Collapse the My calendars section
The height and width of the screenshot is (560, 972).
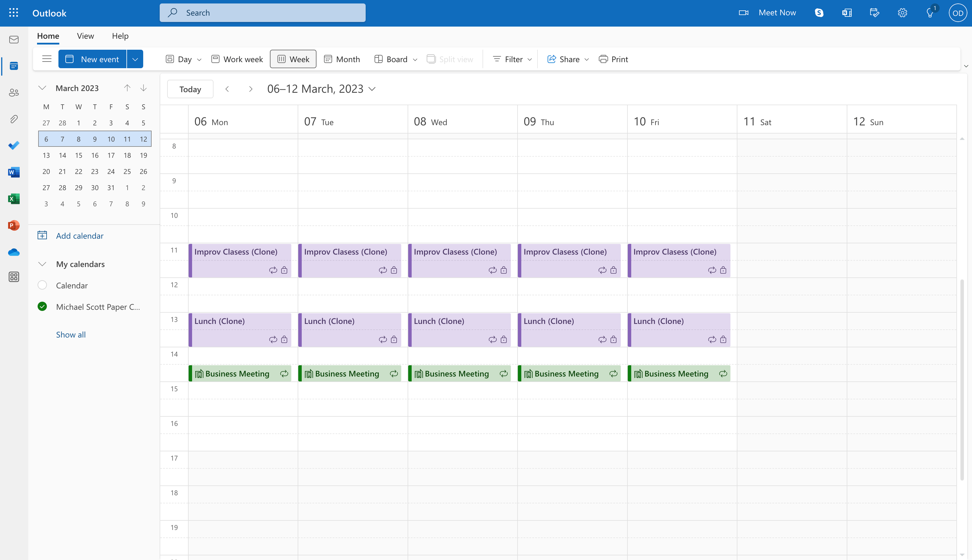[x=42, y=264]
